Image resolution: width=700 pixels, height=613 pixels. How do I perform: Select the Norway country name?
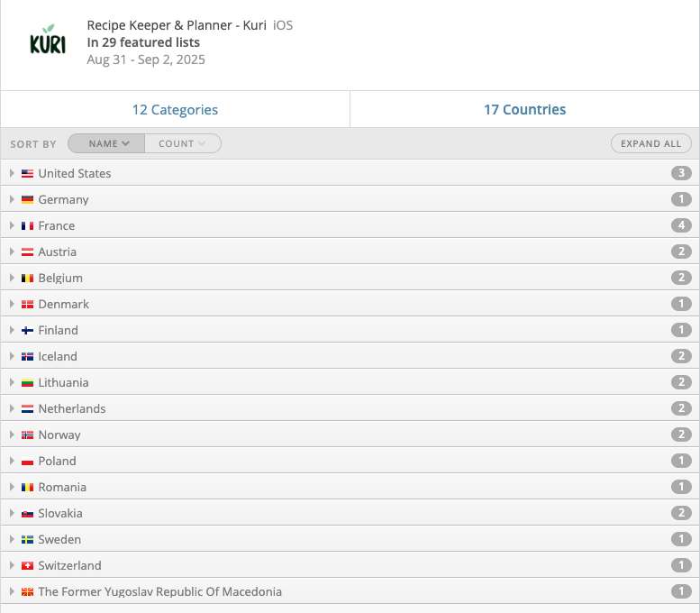[x=59, y=435]
